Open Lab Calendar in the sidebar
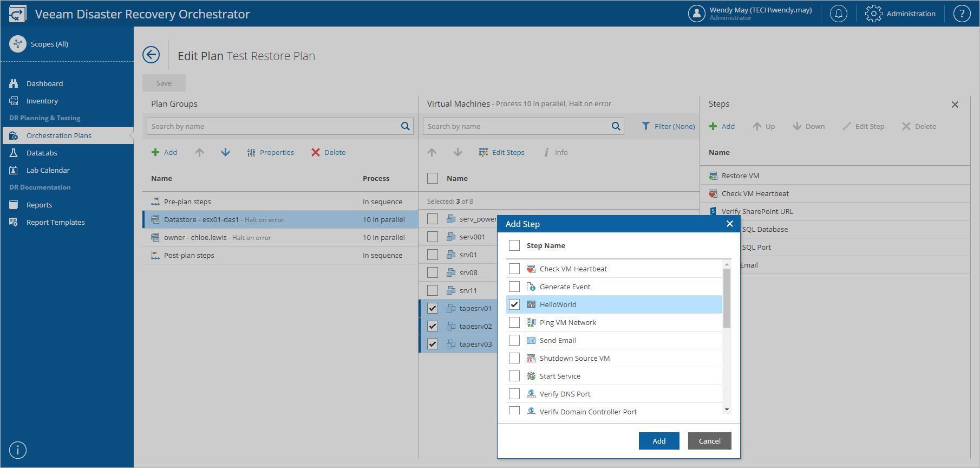This screenshot has height=468, width=980. click(x=48, y=170)
